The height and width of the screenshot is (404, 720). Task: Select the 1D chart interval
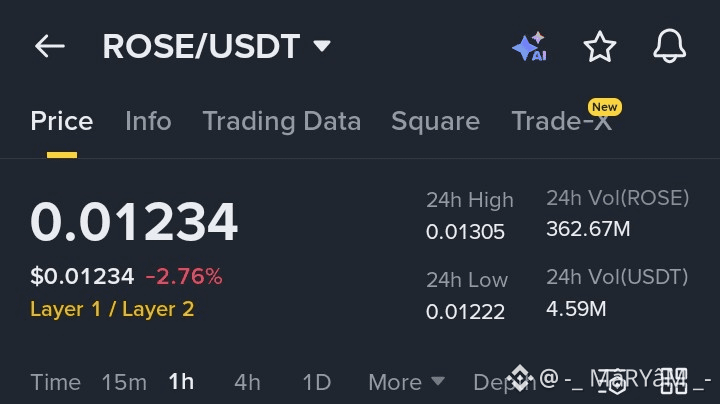(x=316, y=382)
